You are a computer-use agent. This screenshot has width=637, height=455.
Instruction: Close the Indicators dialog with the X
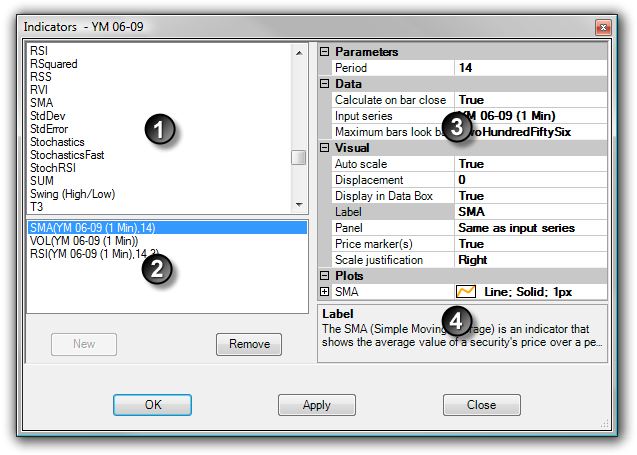(603, 24)
